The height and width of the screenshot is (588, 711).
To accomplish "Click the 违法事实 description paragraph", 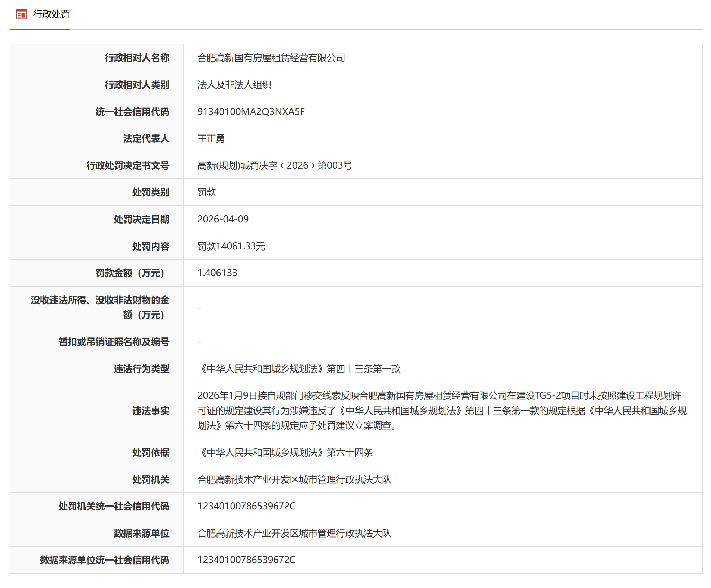I will 442,411.
